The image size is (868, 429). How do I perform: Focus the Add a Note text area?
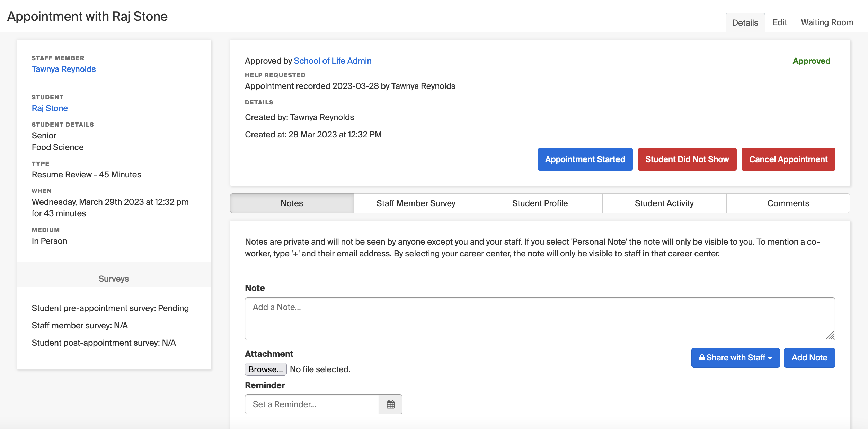tap(540, 319)
